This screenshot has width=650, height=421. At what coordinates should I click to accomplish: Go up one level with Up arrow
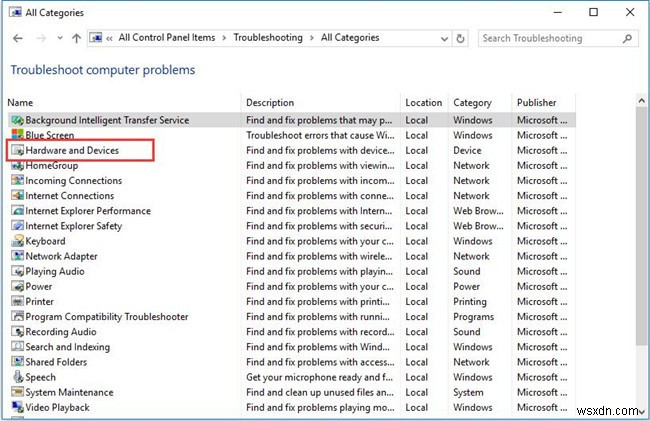pyautogui.click(x=76, y=39)
